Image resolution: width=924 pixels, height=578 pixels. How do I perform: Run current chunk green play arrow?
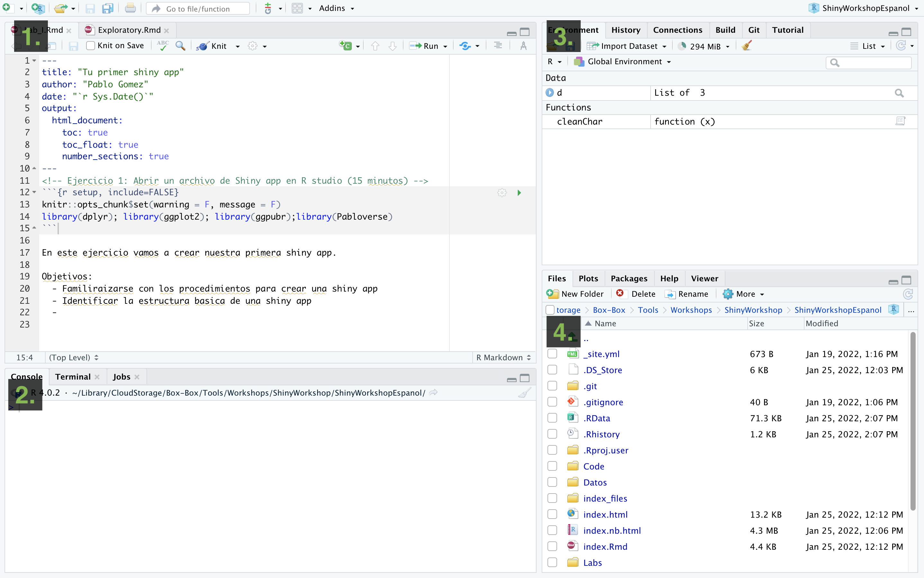(520, 193)
